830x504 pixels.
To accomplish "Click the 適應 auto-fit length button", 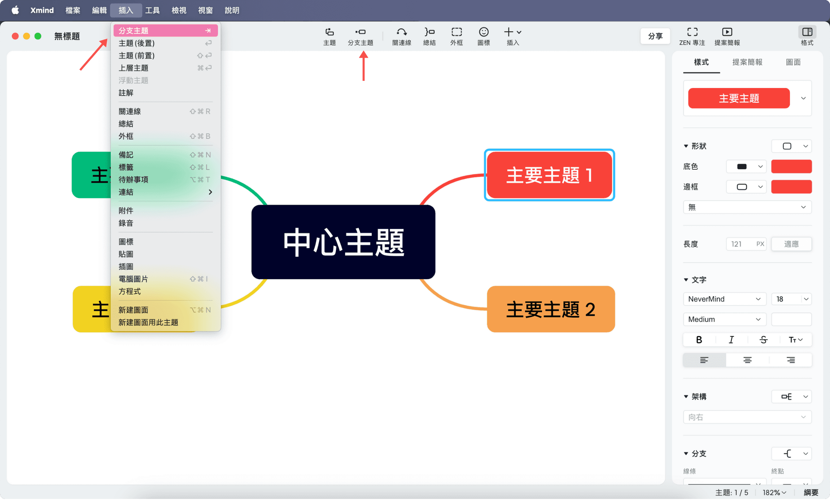I will click(791, 244).
